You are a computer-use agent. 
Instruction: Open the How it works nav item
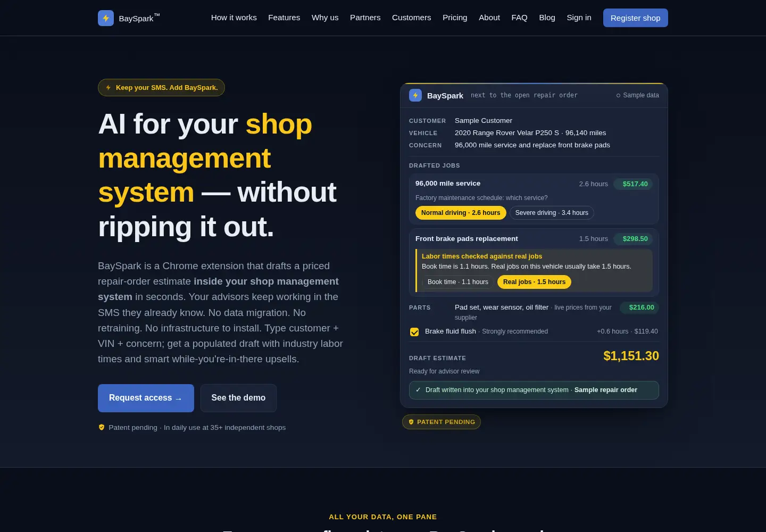(234, 18)
